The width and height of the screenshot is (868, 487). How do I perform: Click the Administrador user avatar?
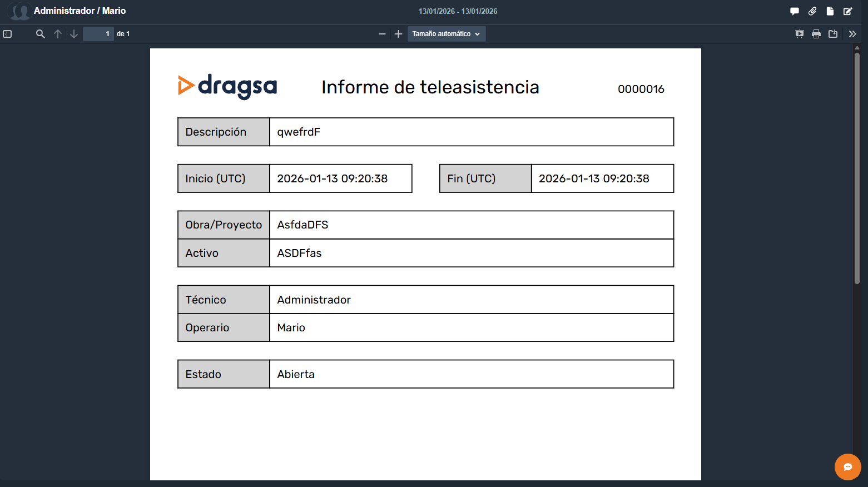pos(19,11)
